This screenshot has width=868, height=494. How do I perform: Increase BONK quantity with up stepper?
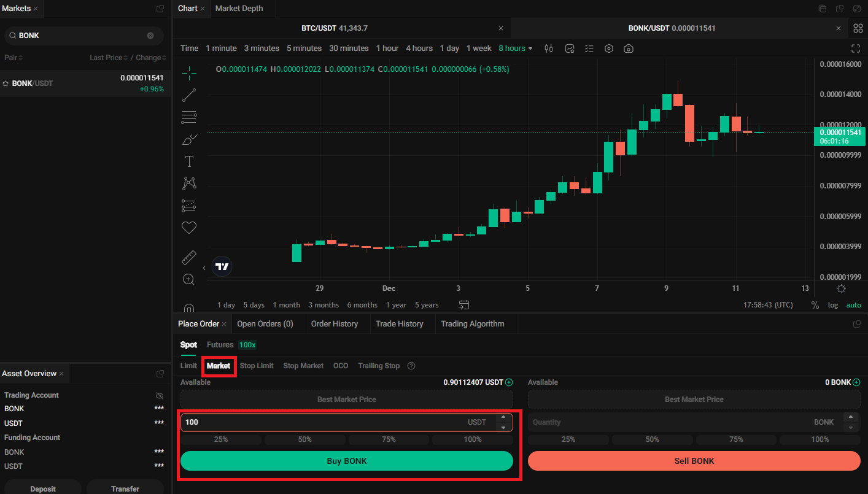(851, 417)
